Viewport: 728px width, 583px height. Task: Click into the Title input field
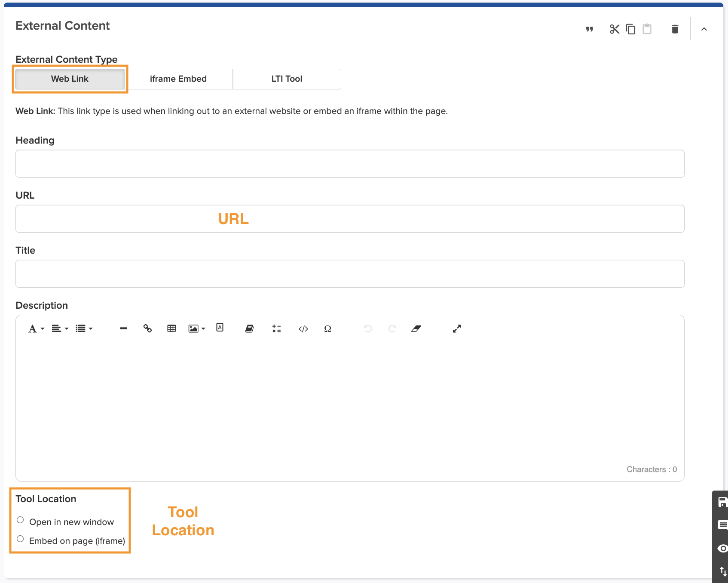coord(350,274)
